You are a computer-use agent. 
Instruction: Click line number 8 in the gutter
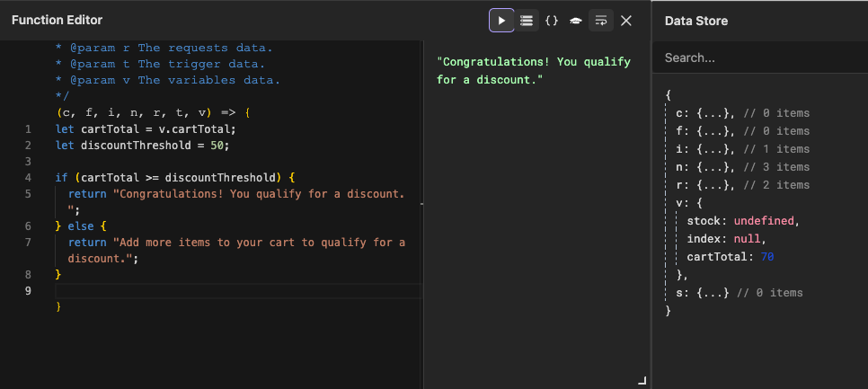[28, 275]
